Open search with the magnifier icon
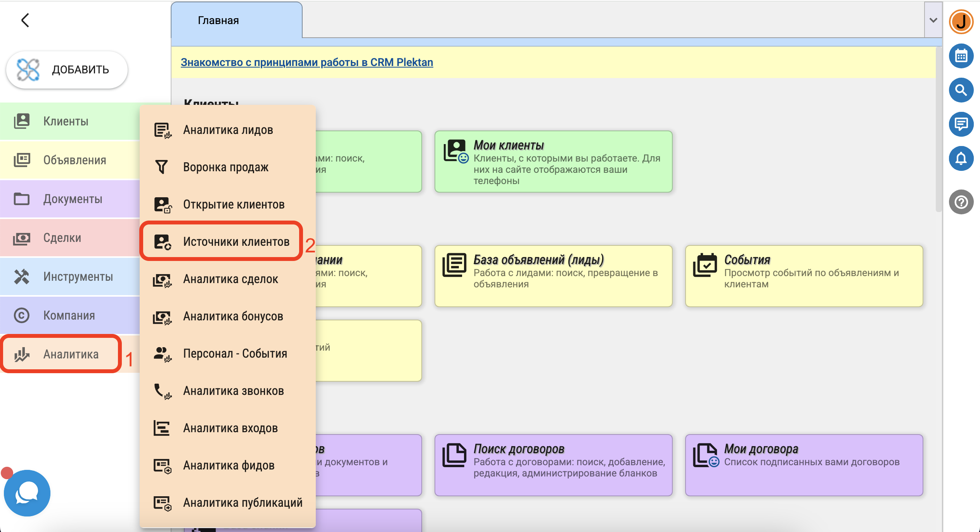 pyautogui.click(x=961, y=90)
